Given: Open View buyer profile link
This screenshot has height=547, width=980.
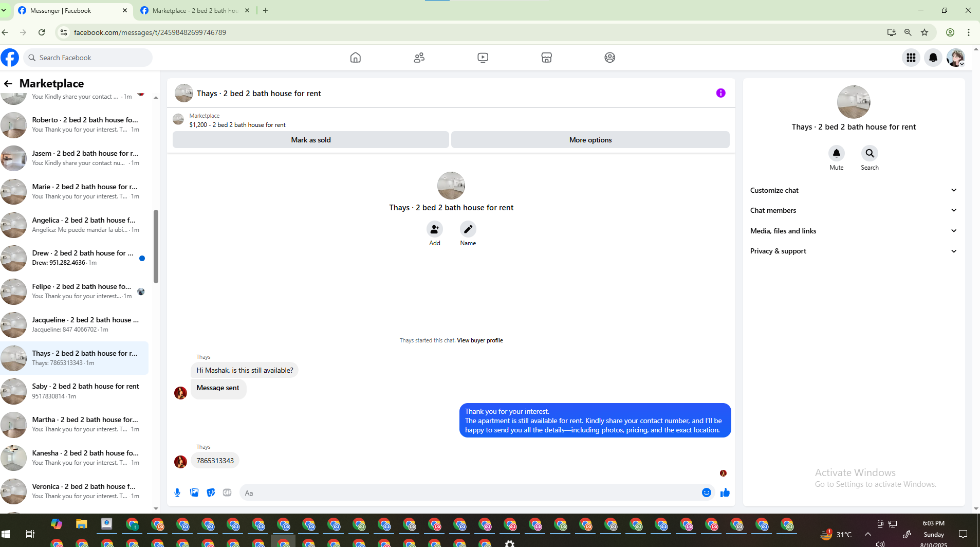Looking at the screenshot, I should [479, 340].
